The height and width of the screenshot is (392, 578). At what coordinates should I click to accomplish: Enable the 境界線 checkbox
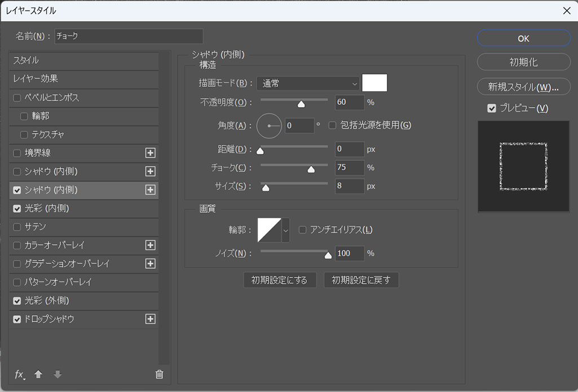tap(17, 153)
